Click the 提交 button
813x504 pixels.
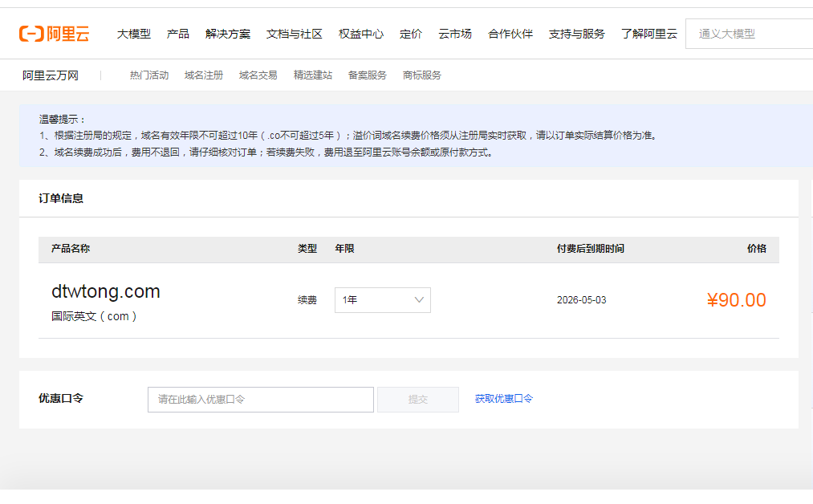(418, 400)
